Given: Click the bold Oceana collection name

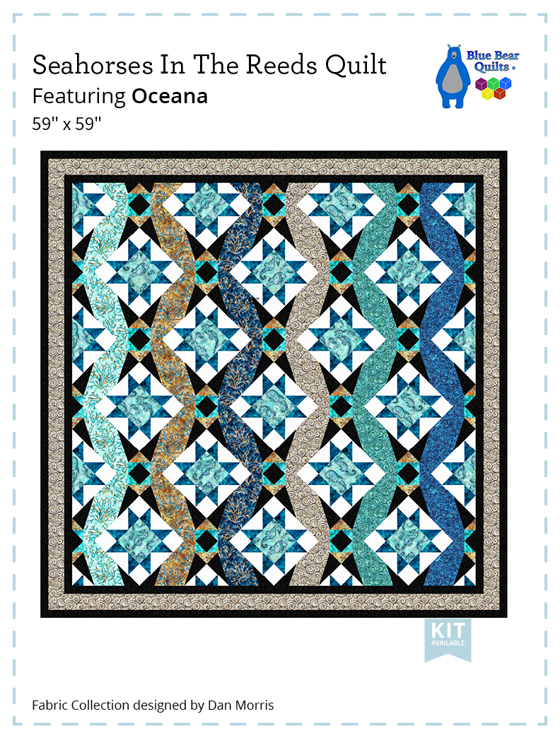Looking at the screenshot, I should coord(170,96).
